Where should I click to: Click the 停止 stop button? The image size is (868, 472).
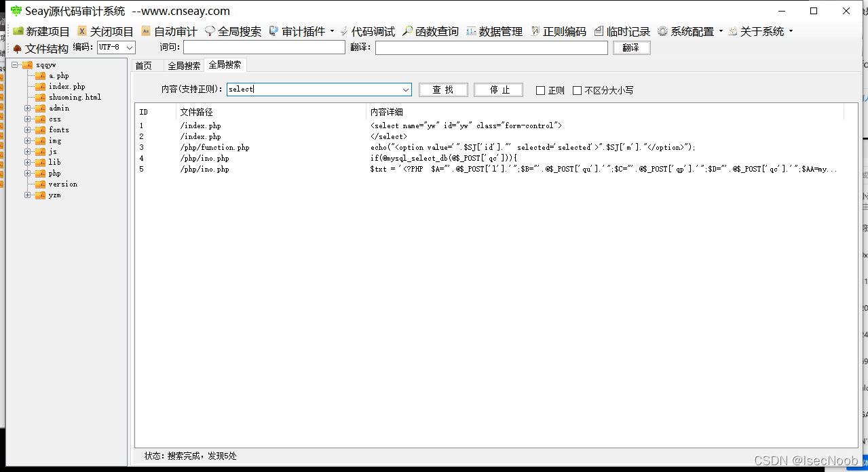(x=498, y=89)
